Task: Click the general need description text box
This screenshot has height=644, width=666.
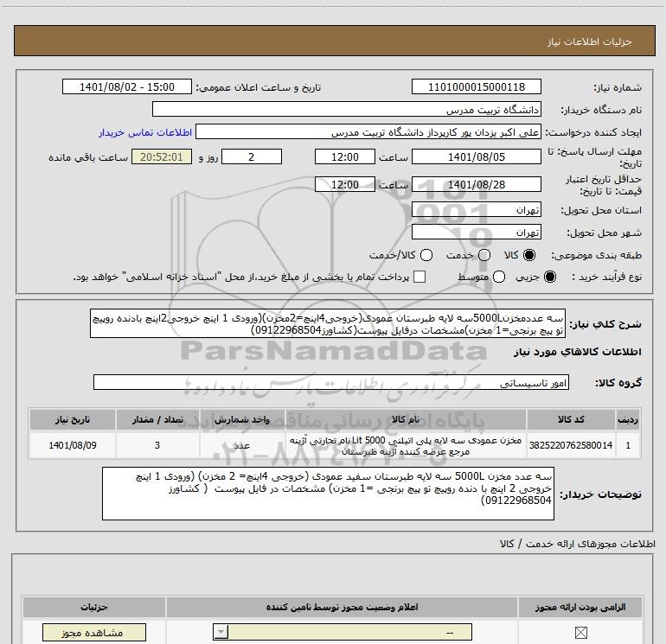Action: point(328,324)
